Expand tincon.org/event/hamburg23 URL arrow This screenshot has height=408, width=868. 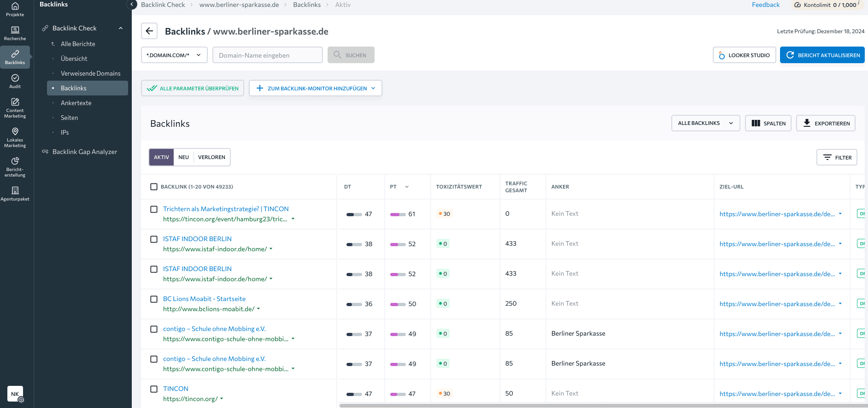[293, 219]
